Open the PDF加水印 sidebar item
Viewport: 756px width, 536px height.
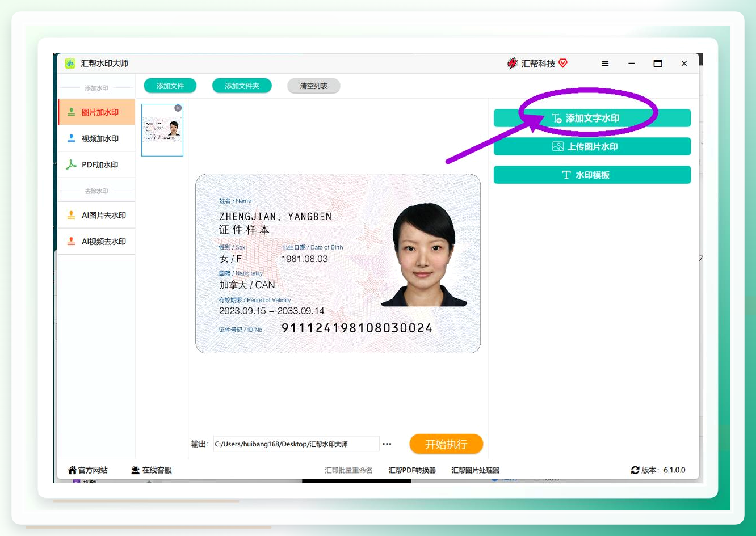coord(96,164)
